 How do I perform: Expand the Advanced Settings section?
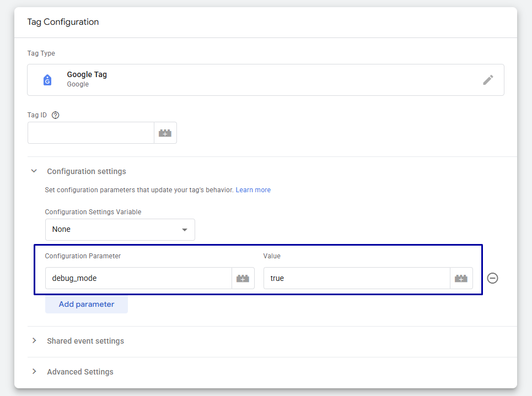(x=34, y=372)
